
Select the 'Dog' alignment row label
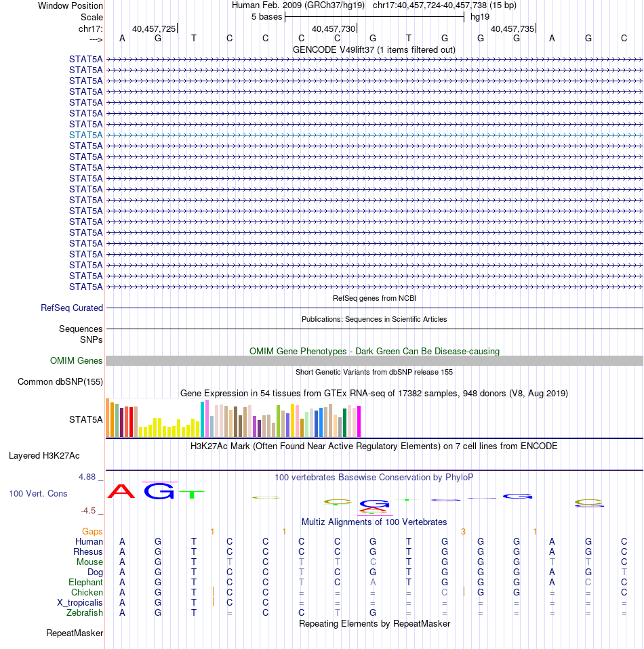(95, 572)
